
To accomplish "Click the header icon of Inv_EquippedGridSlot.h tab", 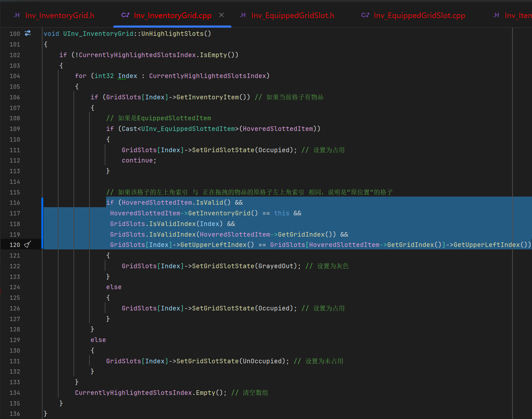I will click(243, 15).
